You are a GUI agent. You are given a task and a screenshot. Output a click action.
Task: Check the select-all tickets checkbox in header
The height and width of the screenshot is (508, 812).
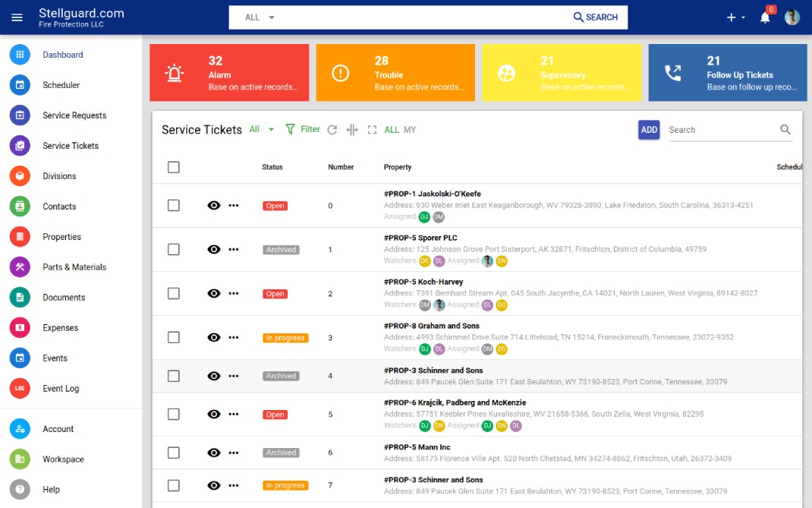174,167
